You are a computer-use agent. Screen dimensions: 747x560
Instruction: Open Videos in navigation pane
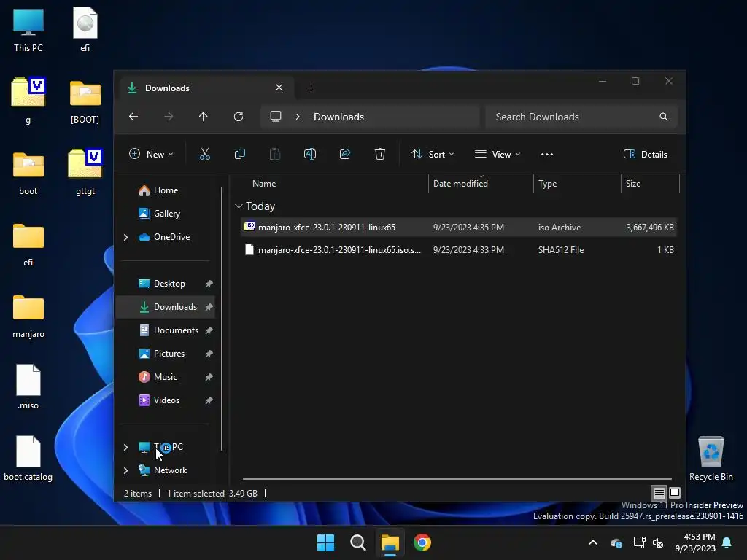pos(165,400)
